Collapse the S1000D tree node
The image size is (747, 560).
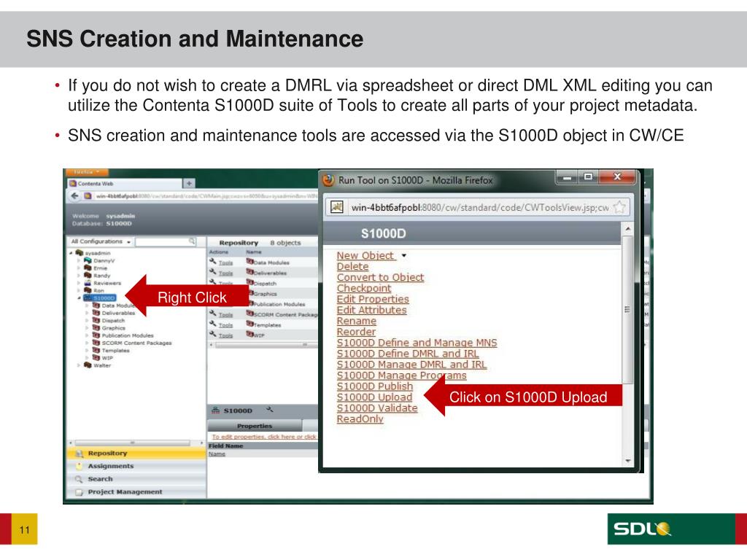(79, 298)
